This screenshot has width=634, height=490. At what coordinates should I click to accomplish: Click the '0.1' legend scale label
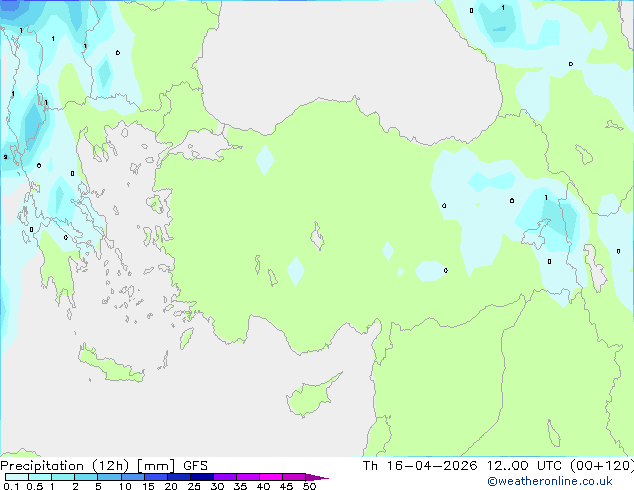click(x=11, y=486)
